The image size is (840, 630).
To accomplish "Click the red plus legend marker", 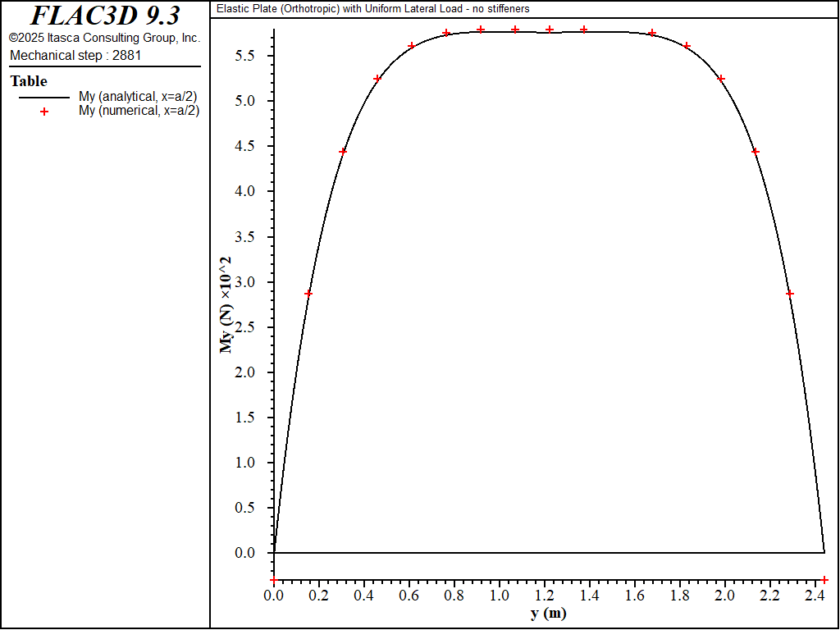I will tap(44, 112).
